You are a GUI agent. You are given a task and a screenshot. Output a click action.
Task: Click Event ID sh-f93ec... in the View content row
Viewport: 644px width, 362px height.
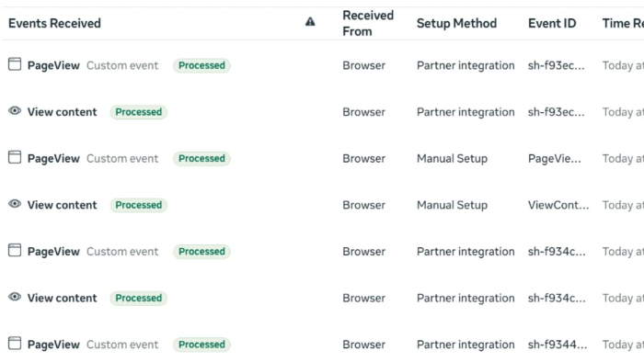pos(556,112)
